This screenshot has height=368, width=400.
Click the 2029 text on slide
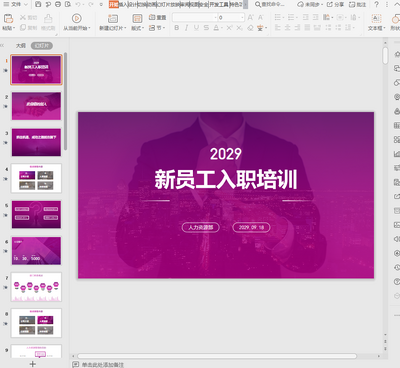click(226, 154)
